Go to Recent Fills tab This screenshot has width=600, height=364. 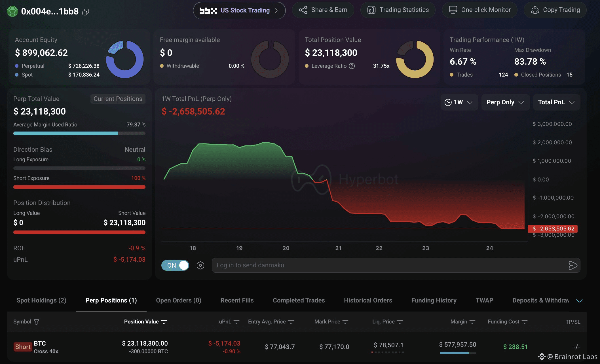point(237,300)
